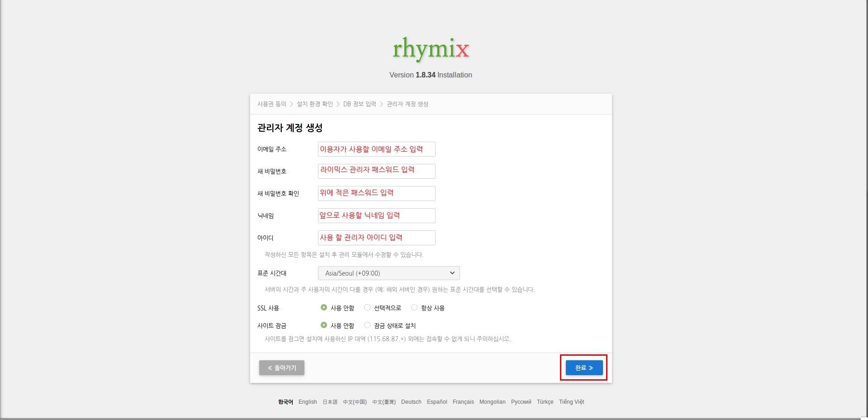868x420 pixels.
Task: Switch language to Русский
Action: 521,402
